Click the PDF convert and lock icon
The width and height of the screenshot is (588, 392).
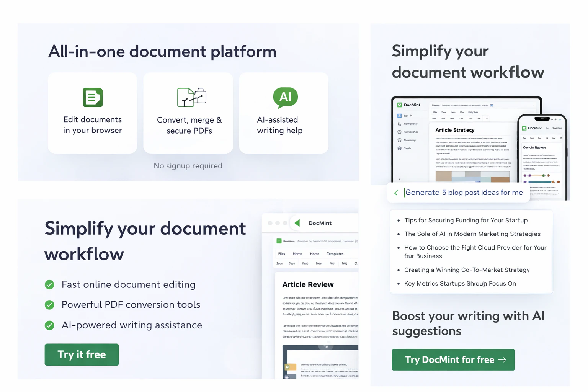[x=192, y=97]
